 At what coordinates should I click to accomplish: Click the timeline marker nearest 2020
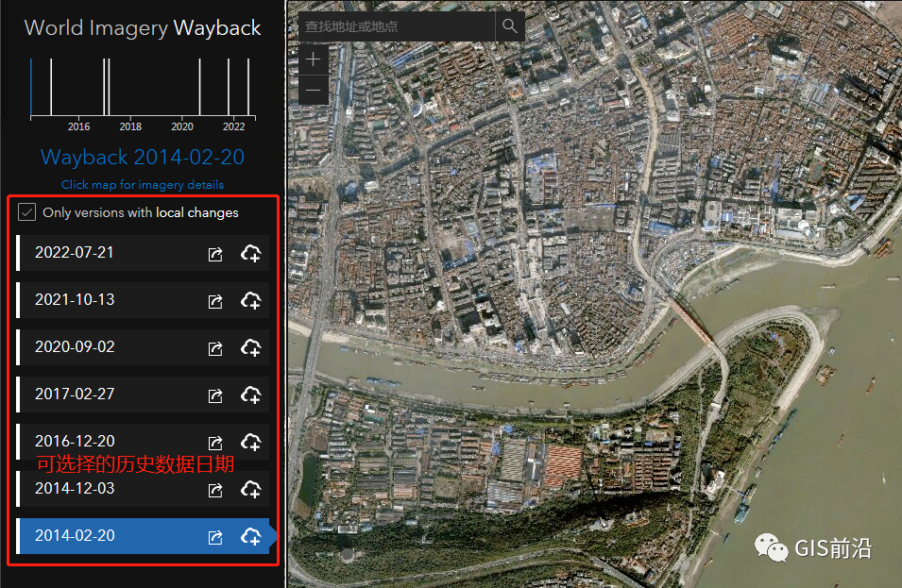[x=199, y=87]
